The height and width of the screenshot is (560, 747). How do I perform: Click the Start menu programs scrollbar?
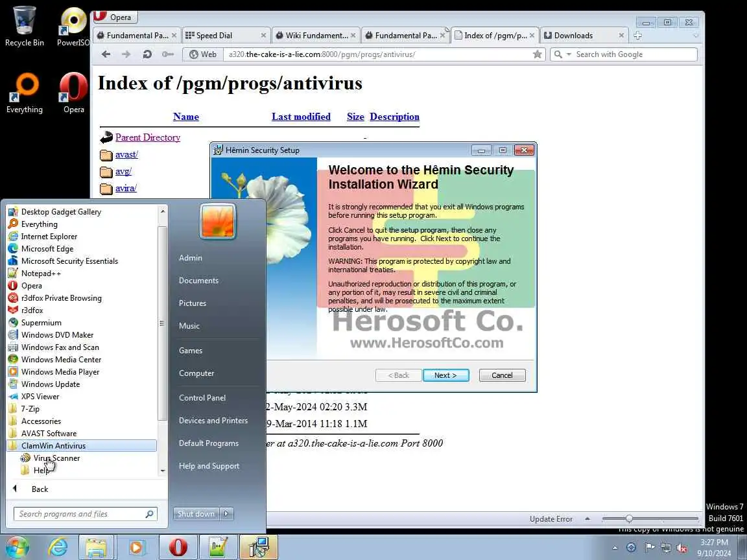(162, 324)
